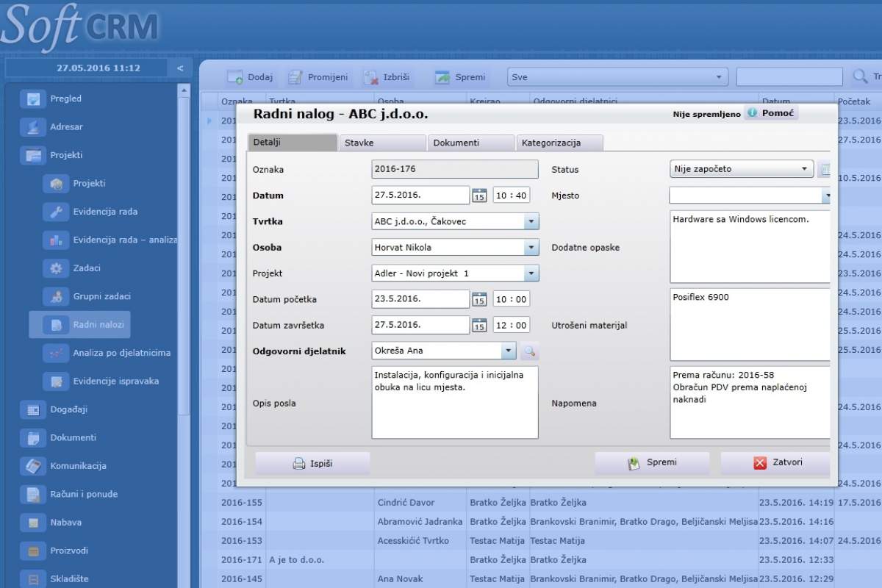Viewport: 882px width, 588px height.
Task: Select table row 2016-155
Action: (x=540, y=503)
